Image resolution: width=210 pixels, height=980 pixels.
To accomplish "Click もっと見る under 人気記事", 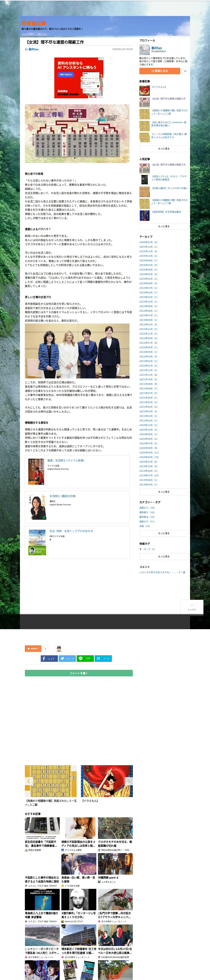I will (164, 226).
